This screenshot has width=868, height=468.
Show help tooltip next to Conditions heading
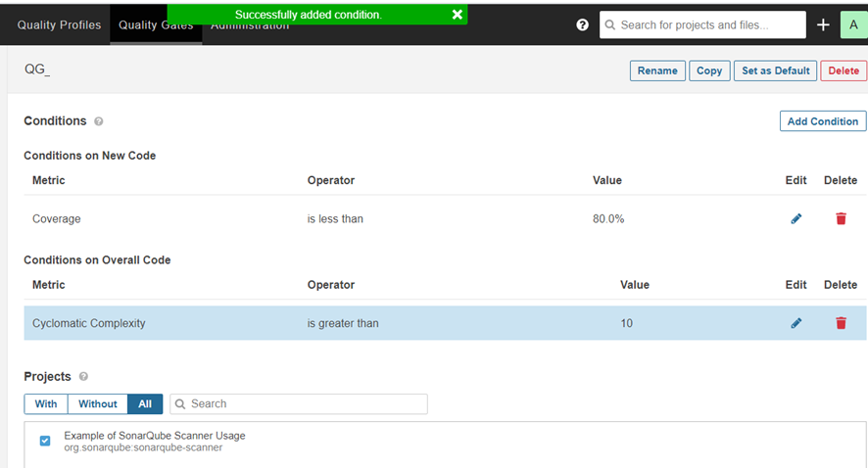point(99,121)
